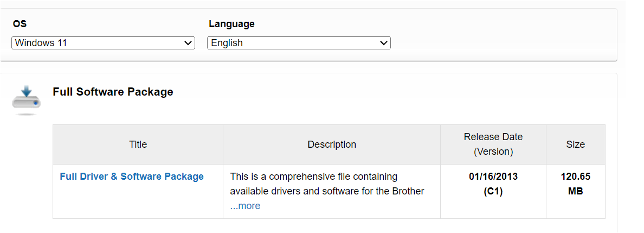This screenshot has height=233, width=644.
Task: Open the OS dropdown showing Windows 11
Action: click(103, 43)
